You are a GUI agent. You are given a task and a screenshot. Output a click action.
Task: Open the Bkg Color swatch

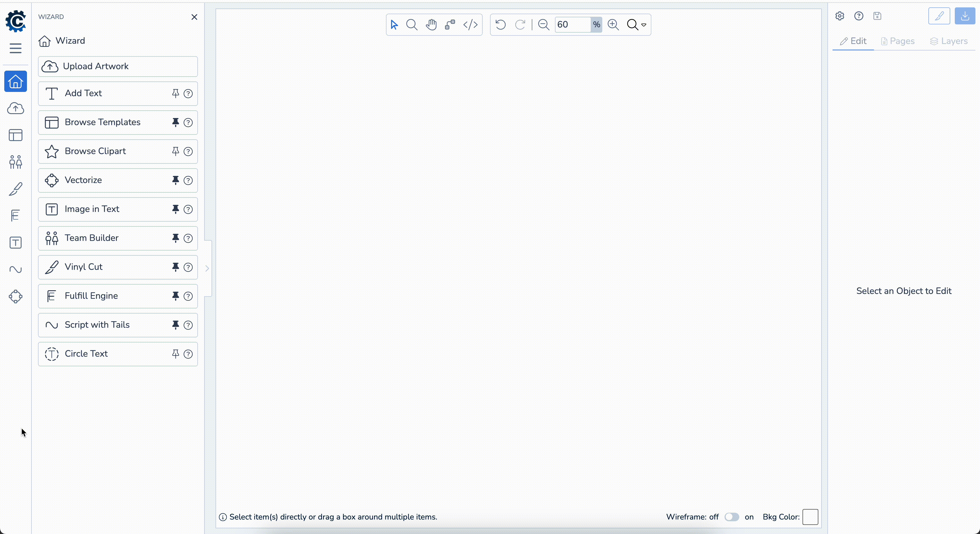(810, 517)
